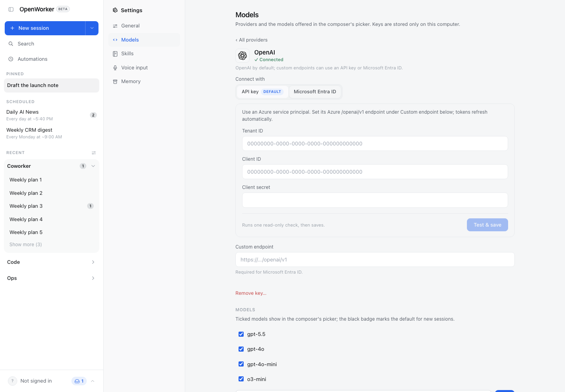The width and height of the screenshot is (565, 392).
Task: Untick the gpt-4o model checkbox
Action: coord(241,349)
